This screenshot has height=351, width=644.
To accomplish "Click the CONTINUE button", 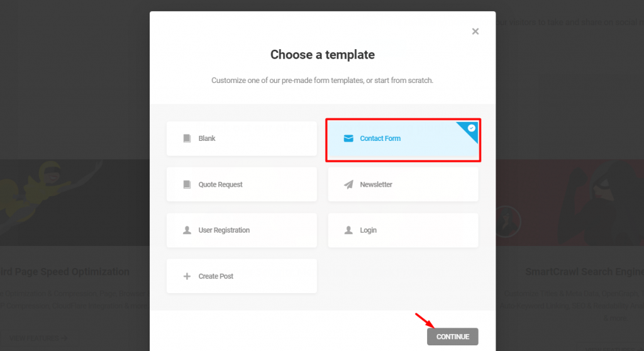I will [453, 337].
